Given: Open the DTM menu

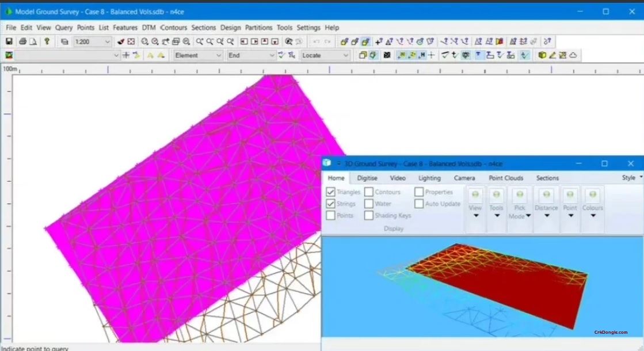Looking at the screenshot, I should pos(148,27).
